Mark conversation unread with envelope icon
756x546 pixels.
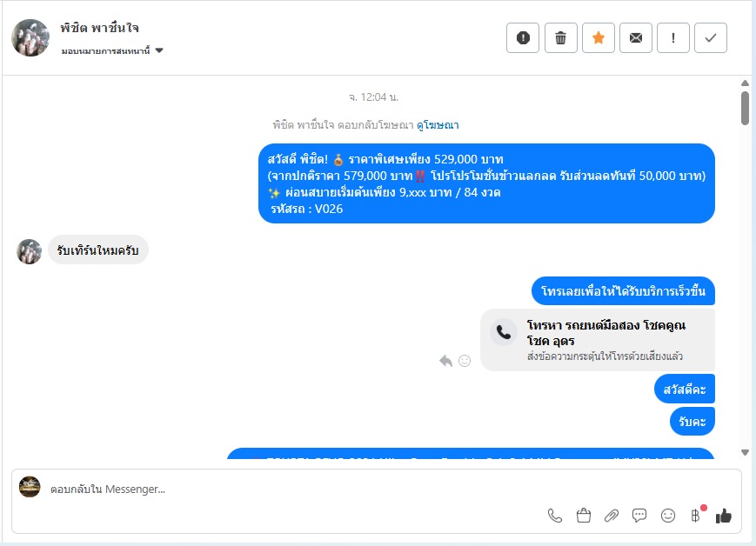coord(636,37)
